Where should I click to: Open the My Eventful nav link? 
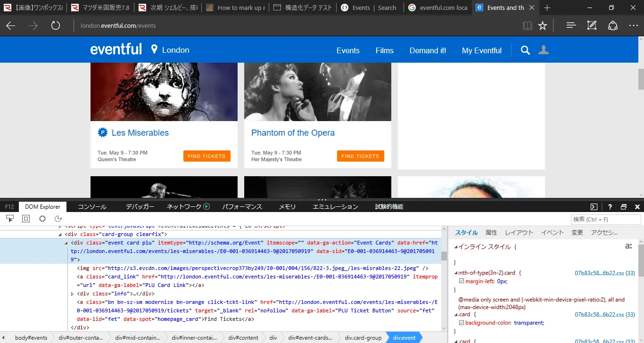pos(482,50)
